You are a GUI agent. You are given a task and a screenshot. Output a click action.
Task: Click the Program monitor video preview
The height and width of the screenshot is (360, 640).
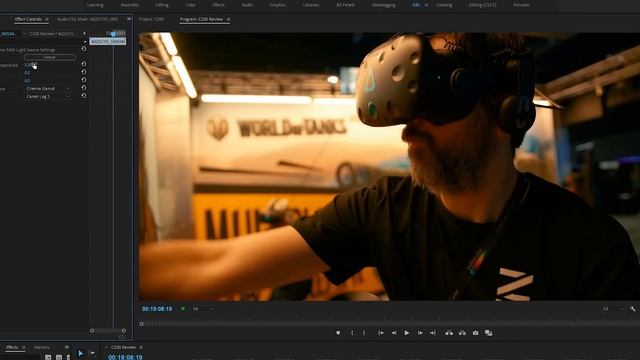coord(389,167)
